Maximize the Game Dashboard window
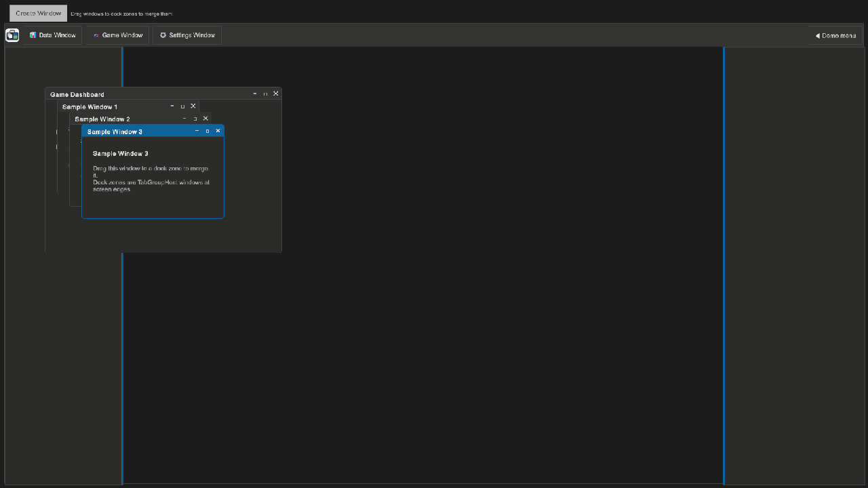The image size is (868, 488). pyautogui.click(x=265, y=94)
